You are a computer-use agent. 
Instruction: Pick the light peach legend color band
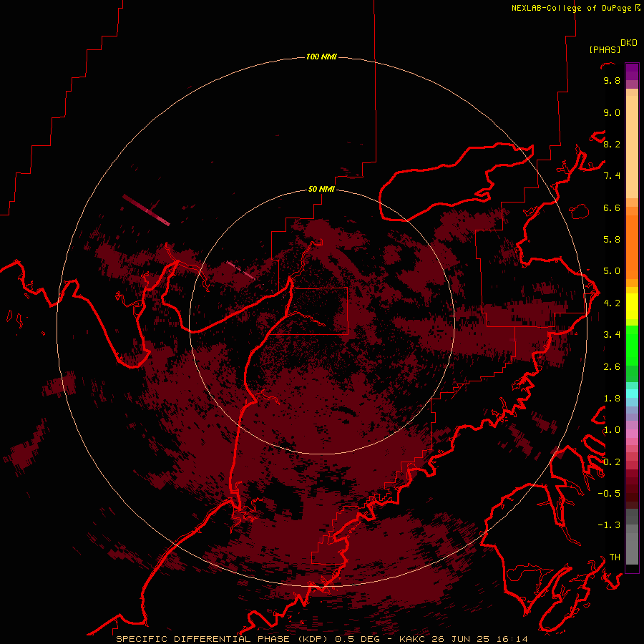coord(632,147)
